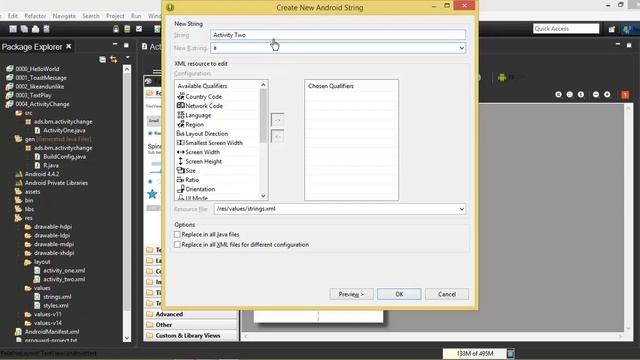Select the Layout Direction qualifier

(202, 133)
